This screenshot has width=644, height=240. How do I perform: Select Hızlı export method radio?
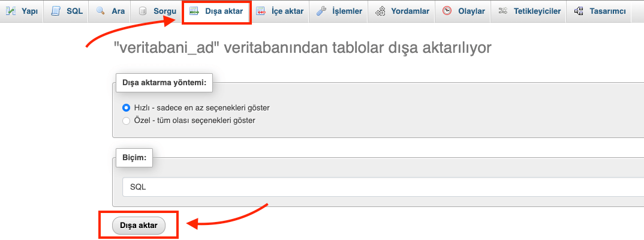pos(127,108)
